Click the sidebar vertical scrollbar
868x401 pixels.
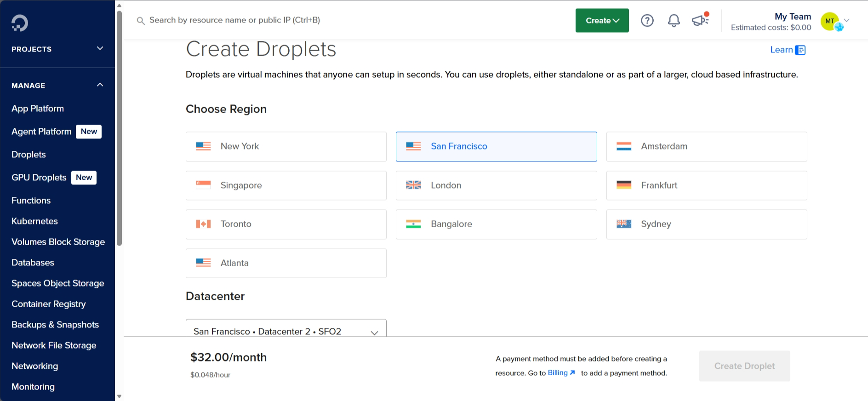point(120,128)
